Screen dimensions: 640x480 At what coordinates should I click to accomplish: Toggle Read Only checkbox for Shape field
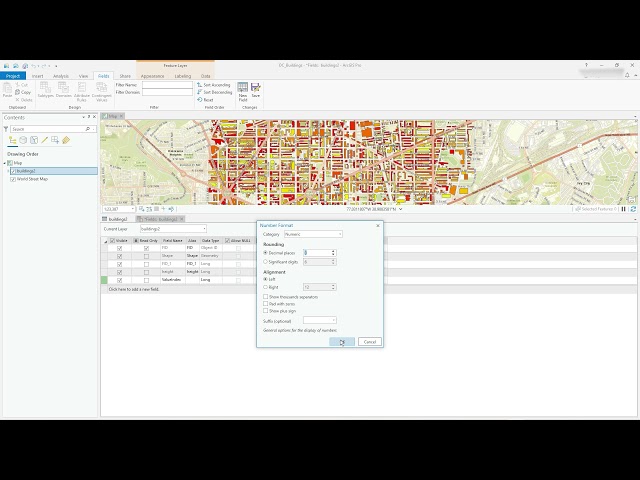tap(146, 256)
